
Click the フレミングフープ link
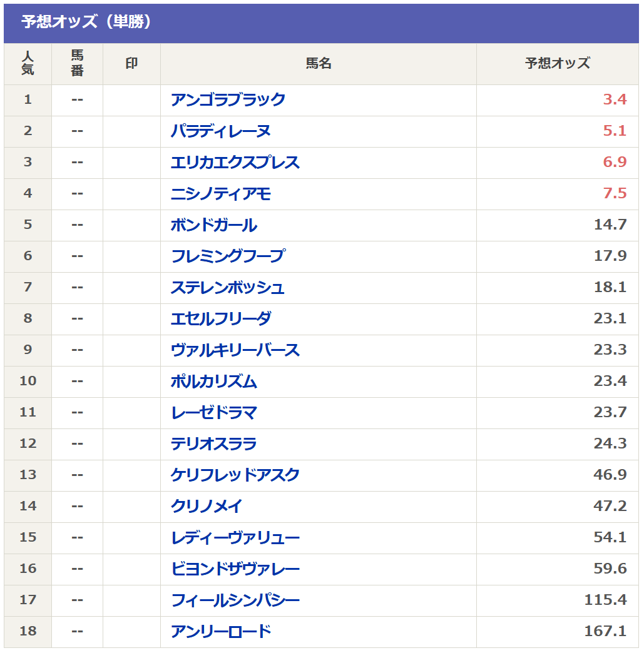[228, 256]
